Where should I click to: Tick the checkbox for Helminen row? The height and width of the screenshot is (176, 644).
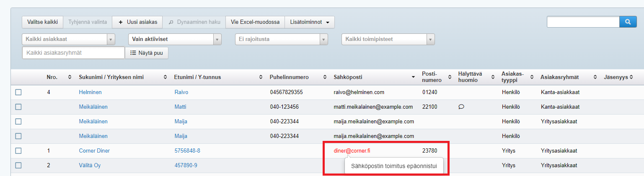(18, 92)
